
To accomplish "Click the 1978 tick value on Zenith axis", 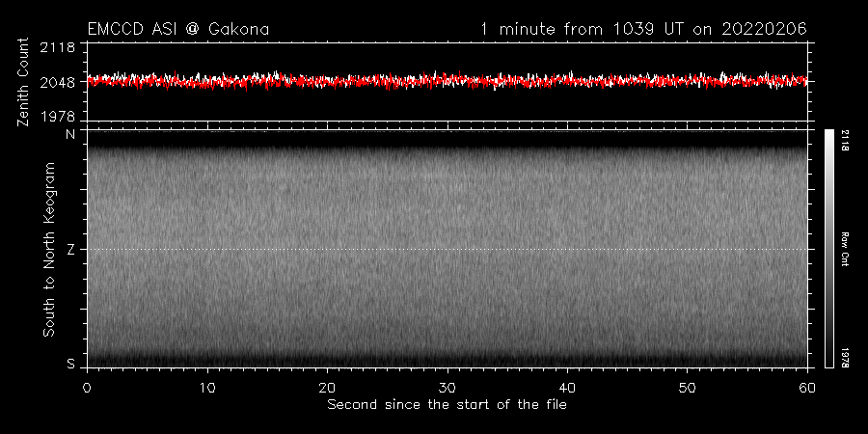I will click(x=58, y=117).
